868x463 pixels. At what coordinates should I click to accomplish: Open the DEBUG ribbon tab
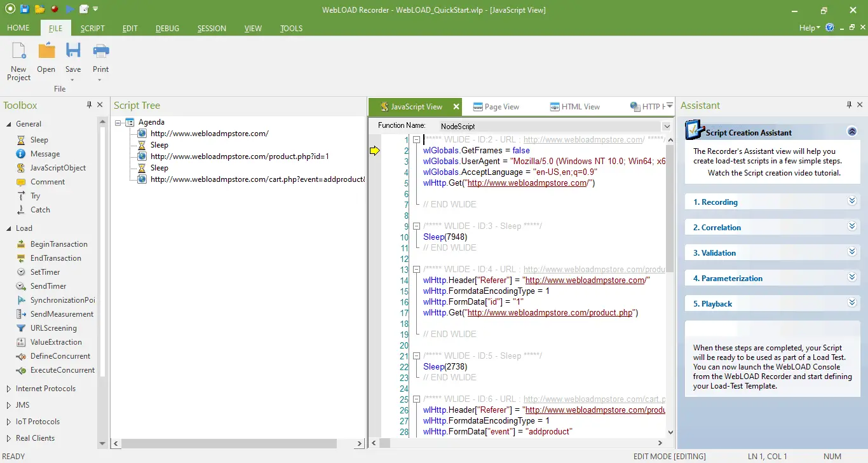pyautogui.click(x=167, y=28)
